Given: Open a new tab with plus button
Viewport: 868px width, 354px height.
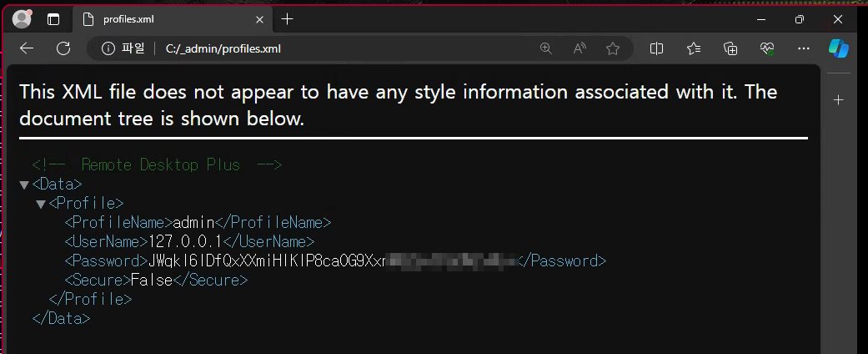Looking at the screenshot, I should click(x=287, y=19).
